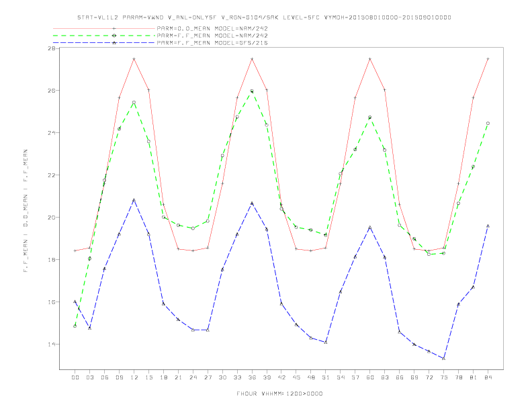Click x-axis tick label 81
Screen dimensions: 532x411
click(x=474, y=377)
